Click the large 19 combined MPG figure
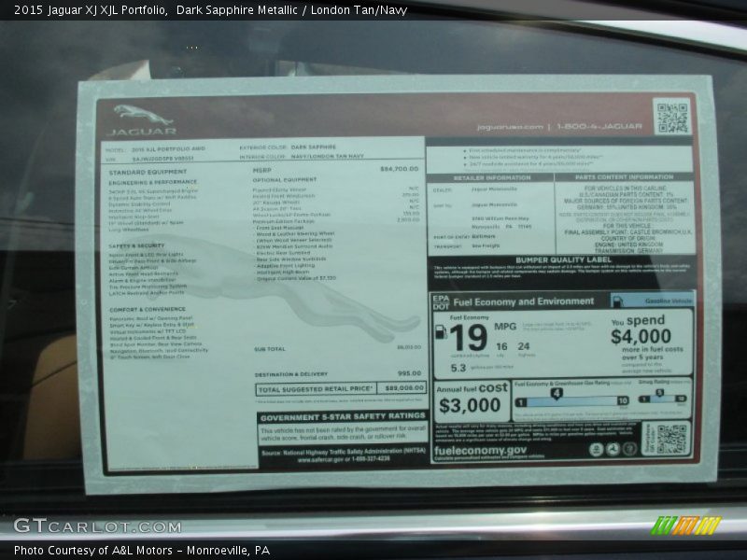The image size is (747, 560). pyautogui.click(x=469, y=338)
